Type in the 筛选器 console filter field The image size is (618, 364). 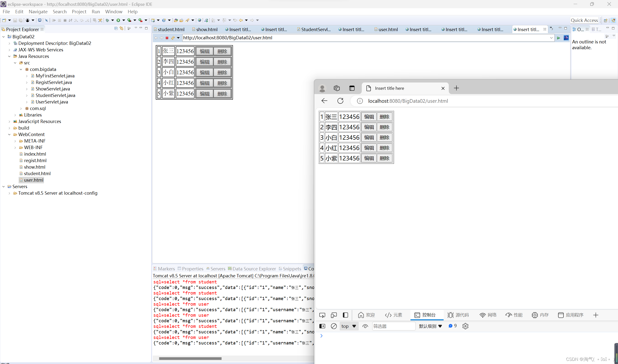tap(393, 326)
